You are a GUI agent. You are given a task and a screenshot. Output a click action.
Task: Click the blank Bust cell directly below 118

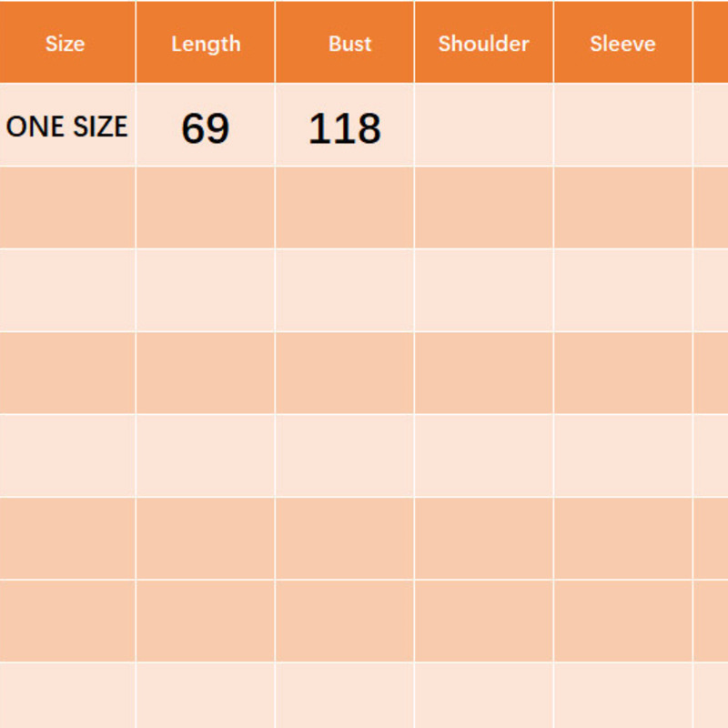pyautogui.click(x=345, y=207)
